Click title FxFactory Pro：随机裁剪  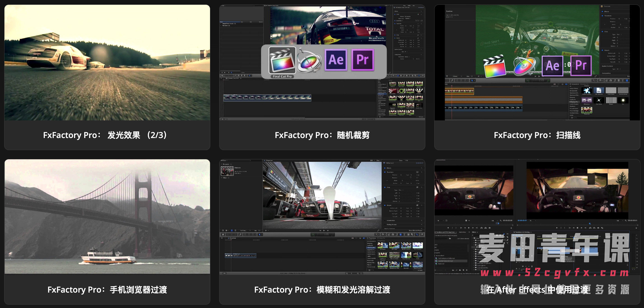pyautogui.click(x=322, y=135)
